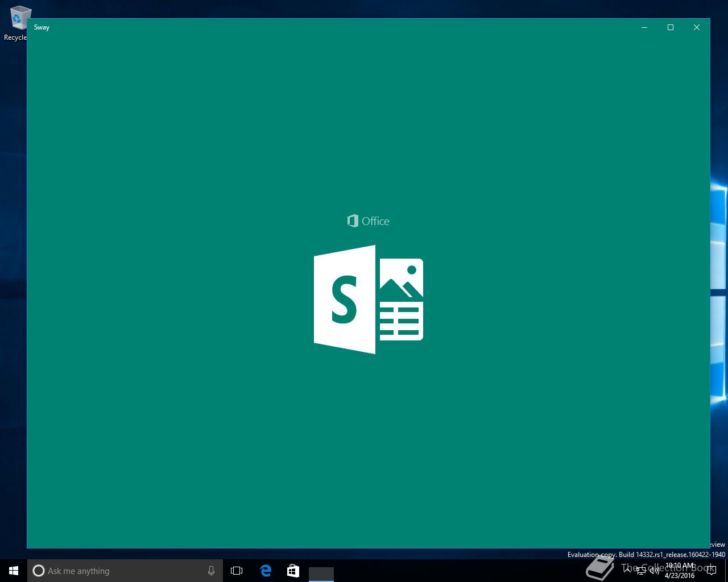The width and height of the screenshot is (728, 582).
Task: Expand the hidden system tray icons chevron
Action: click(628, 571)
